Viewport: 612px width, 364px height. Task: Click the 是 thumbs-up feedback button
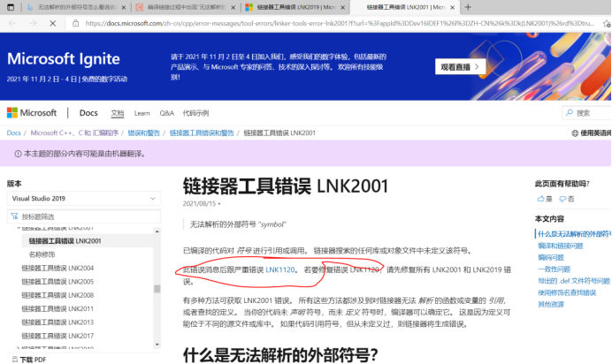(x=545, y=199)
